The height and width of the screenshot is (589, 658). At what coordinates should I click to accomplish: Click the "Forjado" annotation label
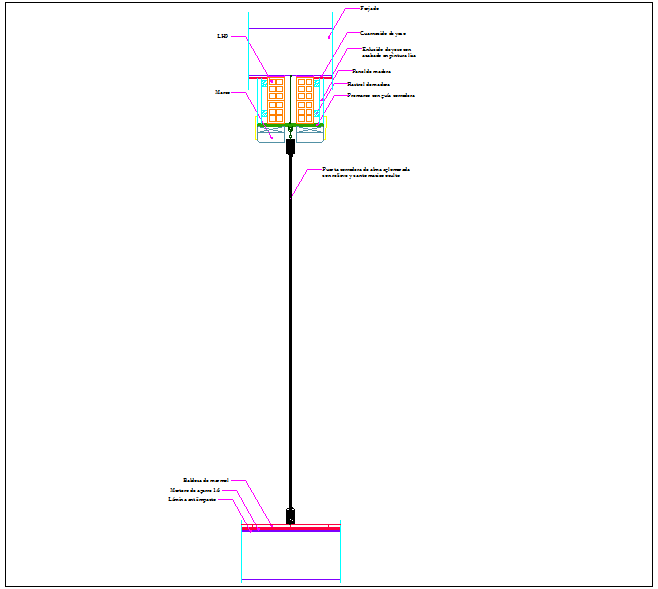(369, 8)
